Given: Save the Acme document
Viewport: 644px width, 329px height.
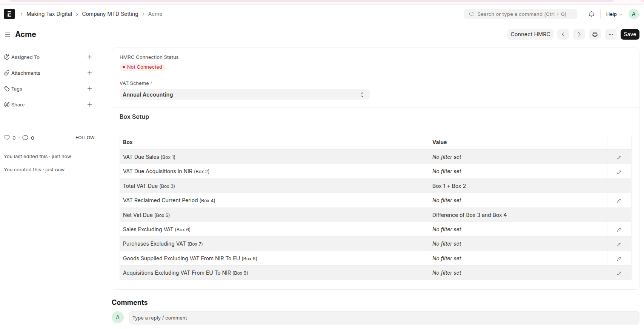Looking at the screenshot, I should point(630,34).
